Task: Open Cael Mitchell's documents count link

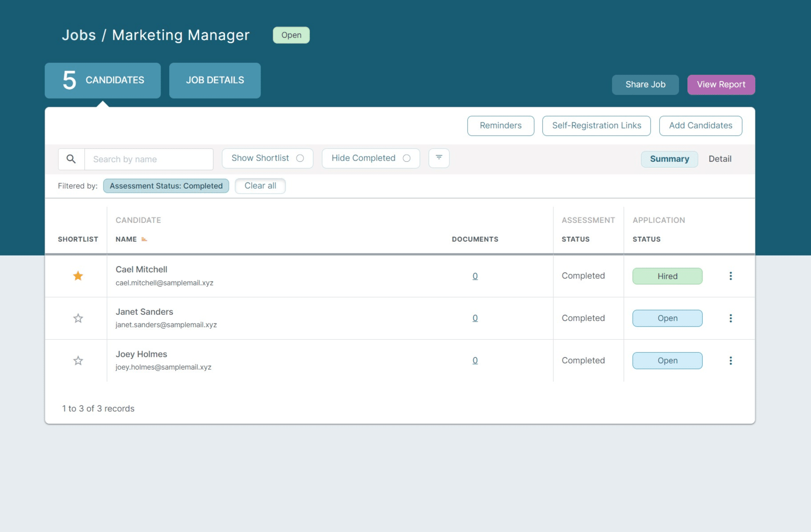Action: [x=475, y=276]
